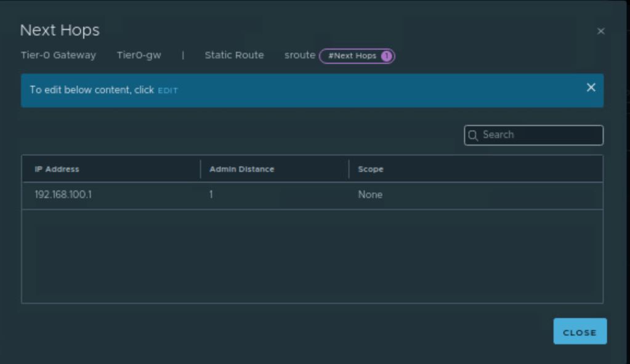630x364 pixels.
Task: Focus the Search input field
Action: point(539,135)
